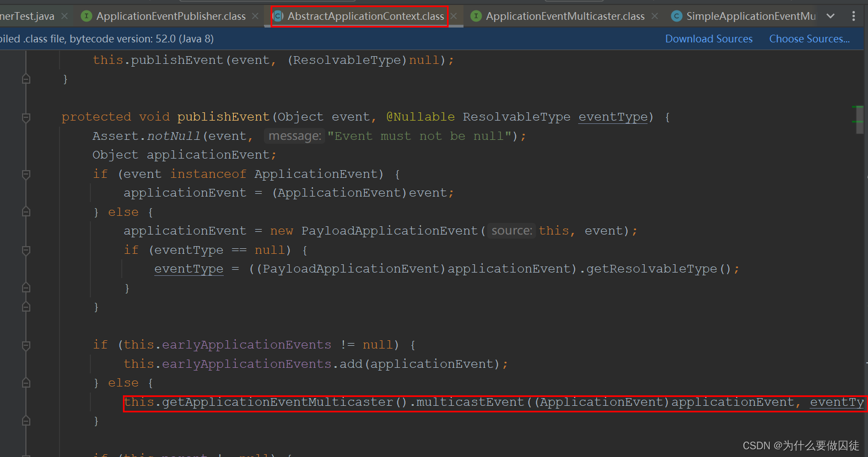Open ApplicationEventMulticaster.class tab

(x=565, y=16)
